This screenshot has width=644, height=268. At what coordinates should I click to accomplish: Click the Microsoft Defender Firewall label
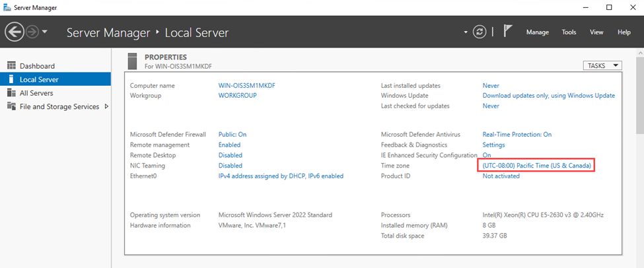(x=168, y=134)
